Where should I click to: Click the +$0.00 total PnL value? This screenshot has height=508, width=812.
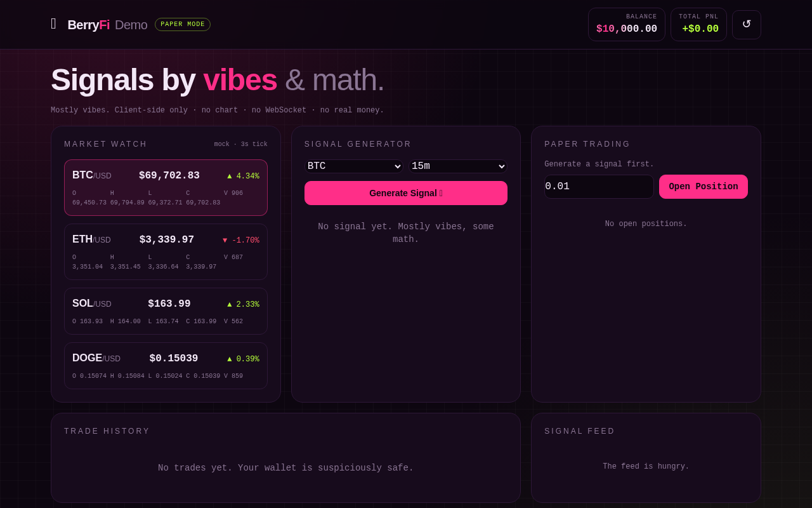(700, 29)
